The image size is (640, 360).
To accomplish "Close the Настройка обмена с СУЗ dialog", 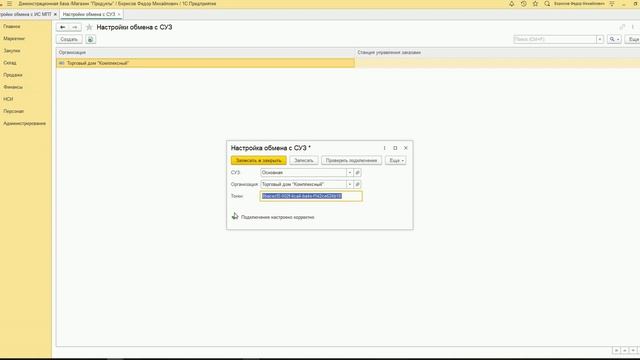I will coord(406,148).
